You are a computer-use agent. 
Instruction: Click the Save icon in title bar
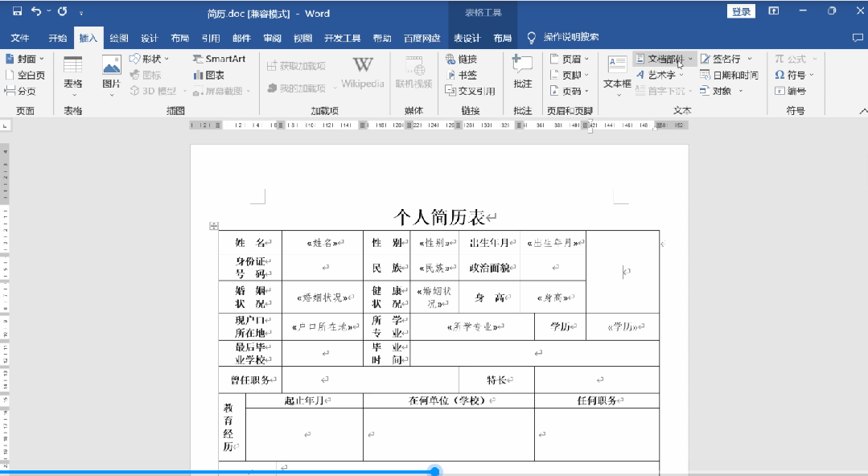pyautogui.click(x=17, y=11)
